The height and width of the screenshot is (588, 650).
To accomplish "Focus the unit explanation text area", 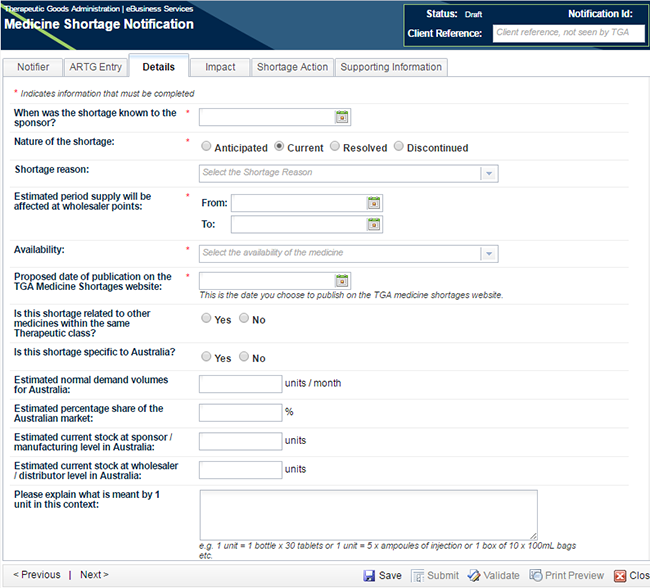I will click(368, 515).
